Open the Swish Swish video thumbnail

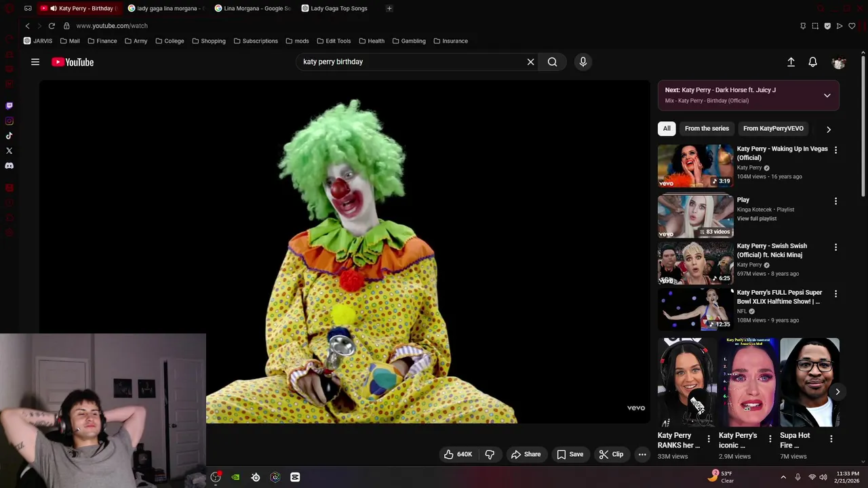click(x=695, y=263)
